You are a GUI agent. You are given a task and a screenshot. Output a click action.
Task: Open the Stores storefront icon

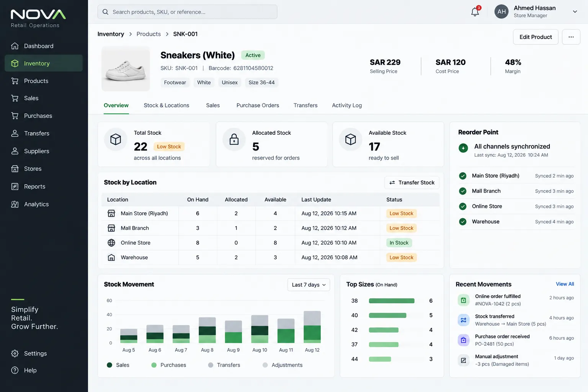click(x=15, y=169)
